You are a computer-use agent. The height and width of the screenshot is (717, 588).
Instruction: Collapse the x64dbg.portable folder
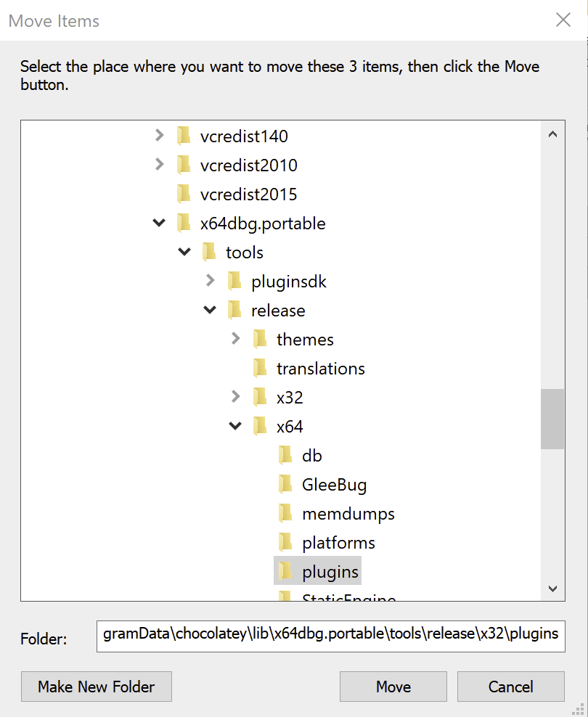click(x=160, y=223)
